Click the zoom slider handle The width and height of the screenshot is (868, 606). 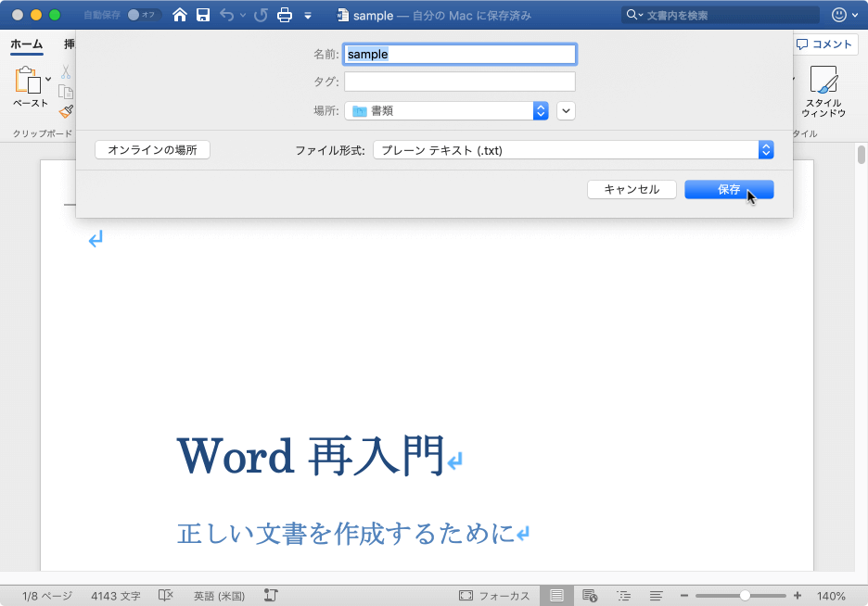(x=745, y=596)
